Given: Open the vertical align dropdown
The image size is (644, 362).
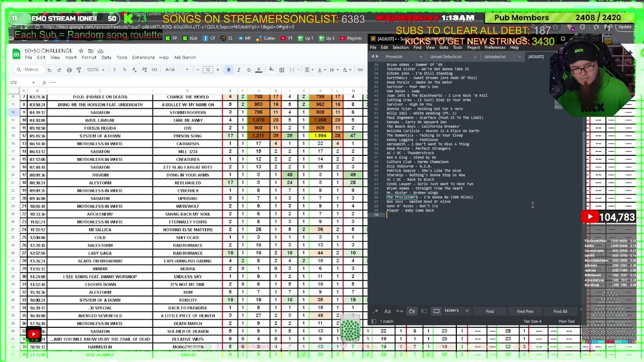Looking at the screenshot, I should 321,70.
